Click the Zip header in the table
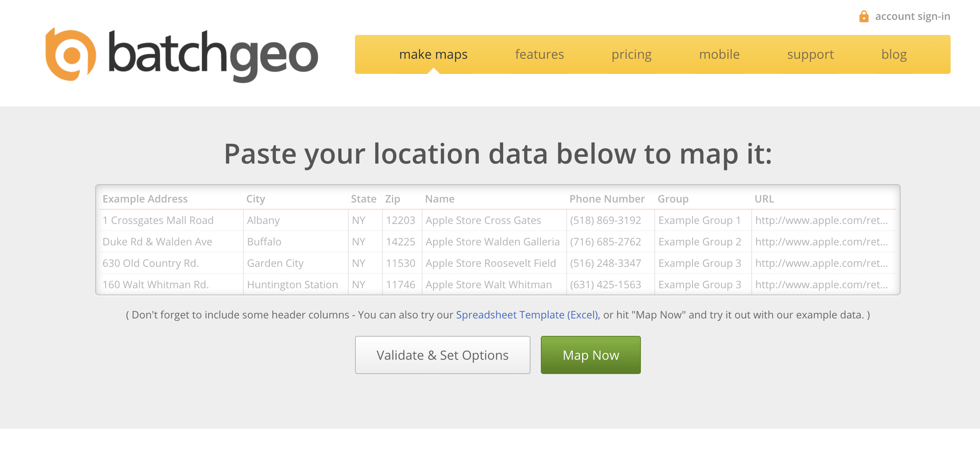The height and width of the screenshot is (455, 980). 392,199
